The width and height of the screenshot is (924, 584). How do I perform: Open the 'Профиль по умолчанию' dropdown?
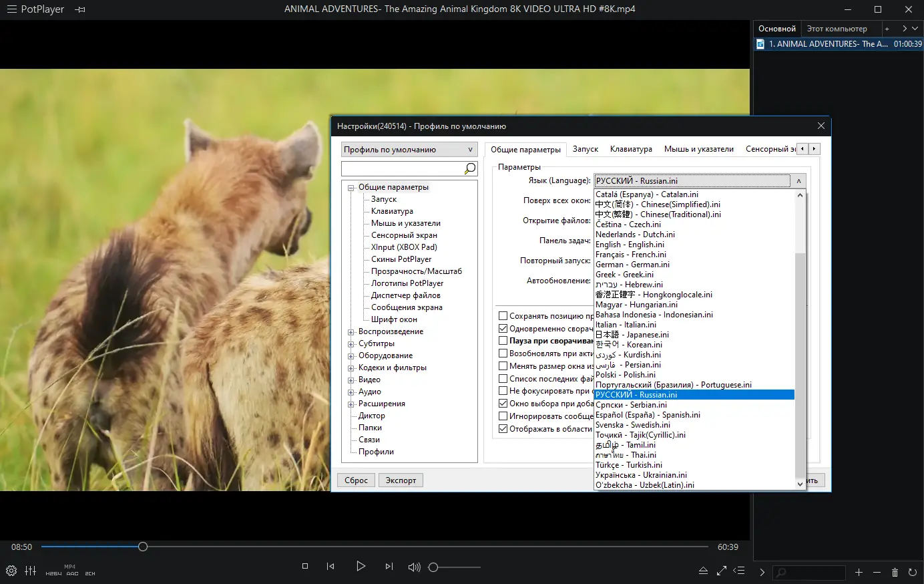point(409,150)
